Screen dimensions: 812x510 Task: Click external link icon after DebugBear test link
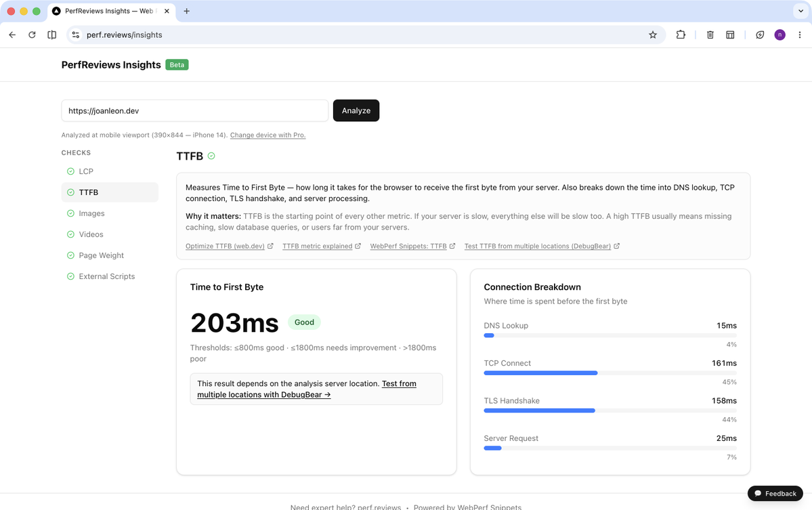pos(617,246)
